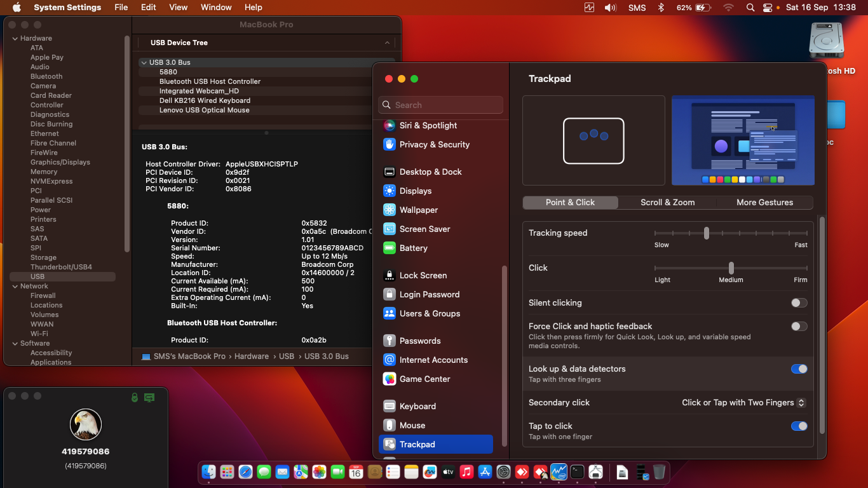Viewport: 868px width, 488px height.
Task: Select Thunderbolt/USB4 in hardware list
Action: coord(61,267)
